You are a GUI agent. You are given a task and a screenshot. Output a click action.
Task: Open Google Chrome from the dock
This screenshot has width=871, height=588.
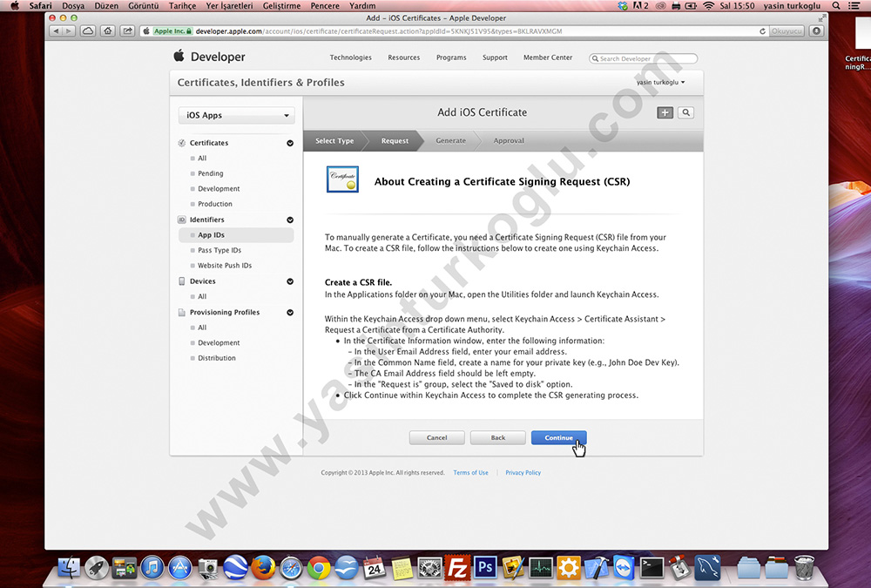319,568
